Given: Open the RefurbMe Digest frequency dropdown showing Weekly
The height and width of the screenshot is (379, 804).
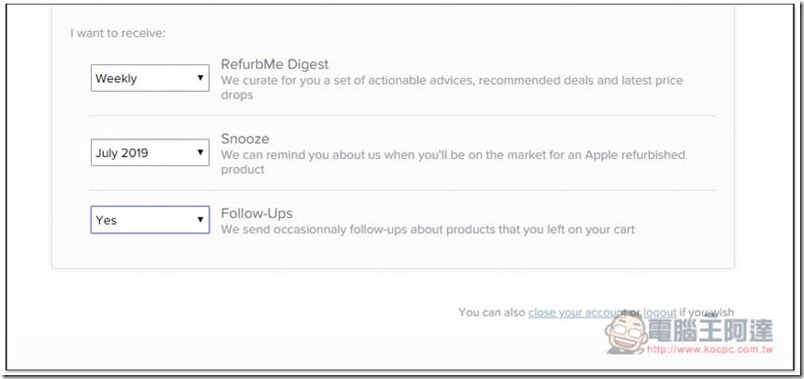Looking at the screenshot, I should click(x=150, y=78).
